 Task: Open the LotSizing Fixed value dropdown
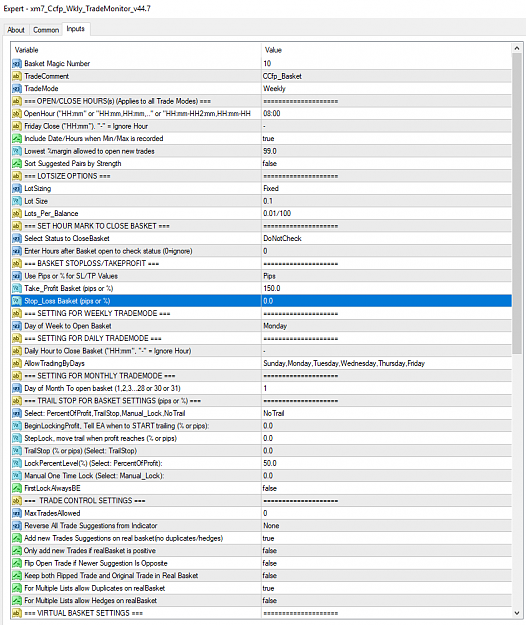tap(386, 188)
